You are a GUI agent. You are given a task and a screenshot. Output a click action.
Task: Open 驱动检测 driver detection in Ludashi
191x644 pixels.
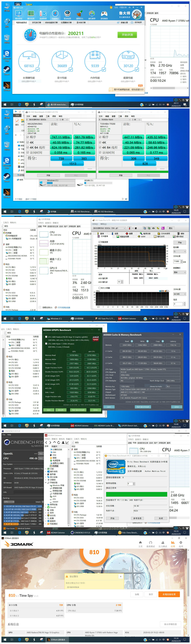pyautogui.click(x=67, y=15)
